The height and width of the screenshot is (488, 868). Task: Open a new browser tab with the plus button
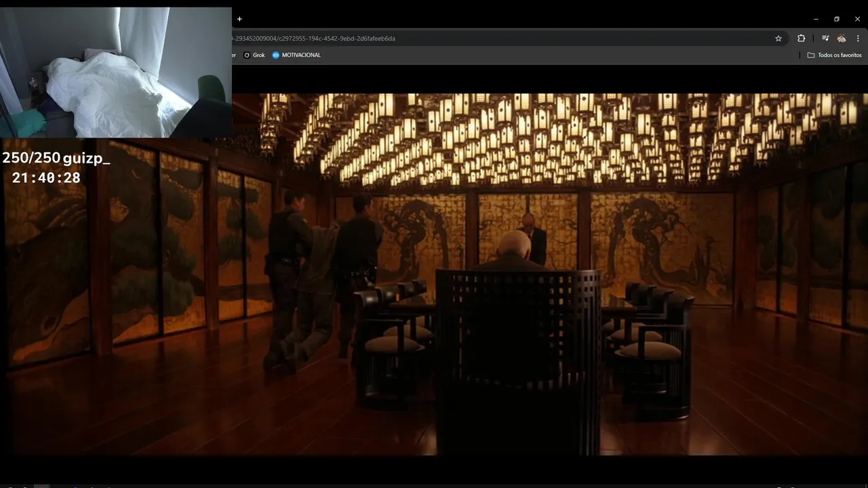(239, 19)
